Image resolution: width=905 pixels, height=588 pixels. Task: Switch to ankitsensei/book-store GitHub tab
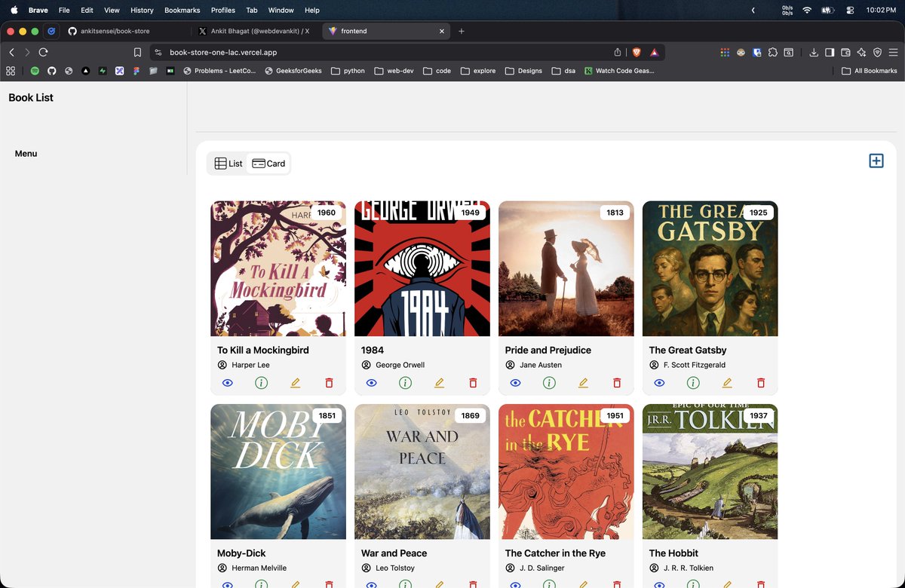pyautogui.click(x=125, y=31)
